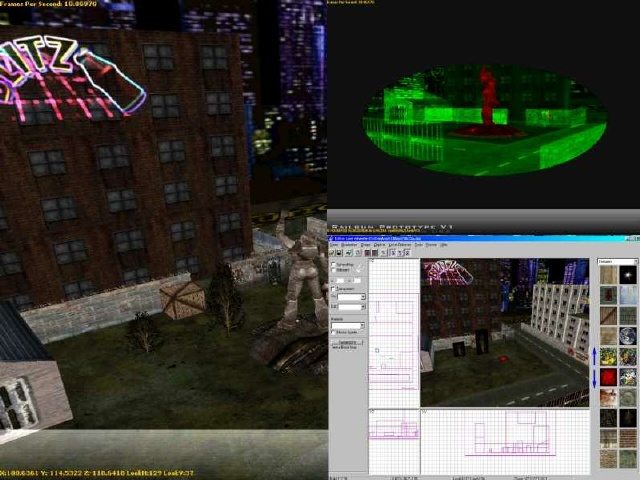640x480 pixels.
Task: Open the Level Options menu
Action: [x=400, y=245]
